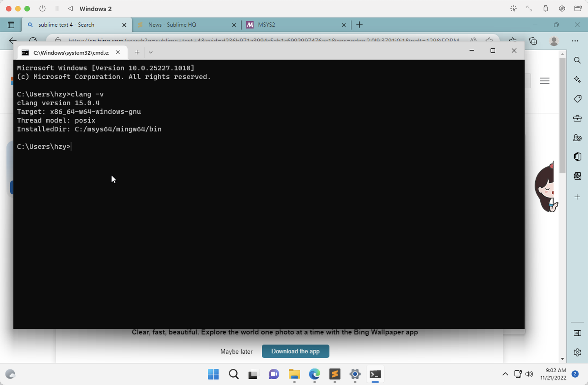The height and width of the screenshot is (385, 588).
Task: Open the search icon in the Edge sidebar
Action: click(x=577, y=60)
